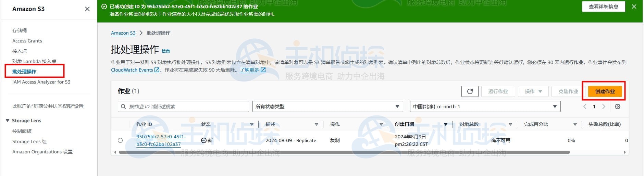The image size is (644, 176).
Task: Open 对象 Lambda 接入点 in sidebar
Action: click(x=34, y=61)
